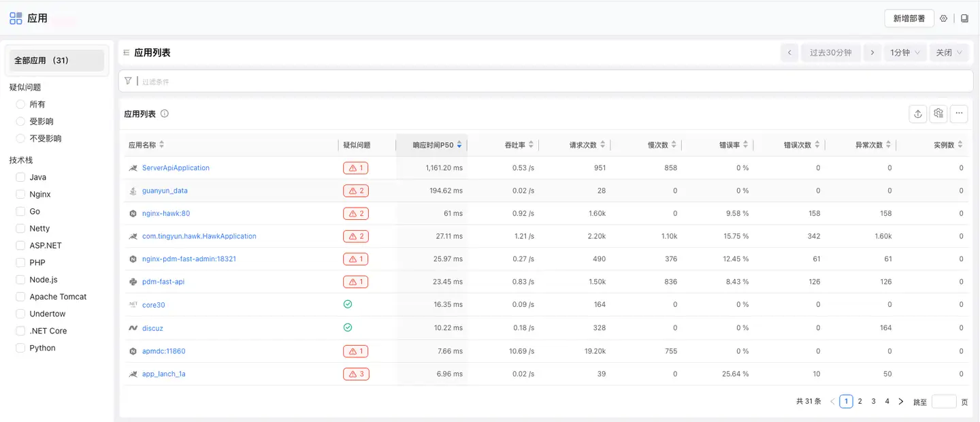This screenshot has height=422, width=980.
Task: Open the 关闭 auto-refresh dropdown
Action: click(x=949, y=52)
